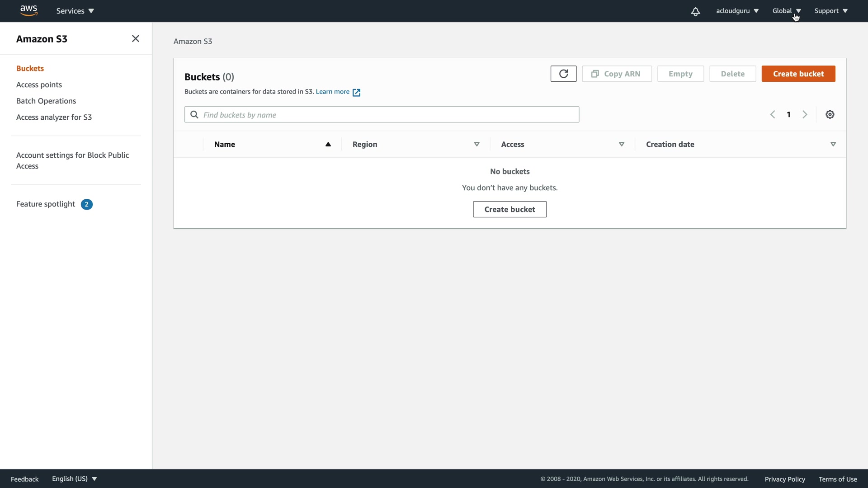Viewport: 868px width, 488px height.
Task: Click the Find buckets by name field
Action: click(382, 115)
